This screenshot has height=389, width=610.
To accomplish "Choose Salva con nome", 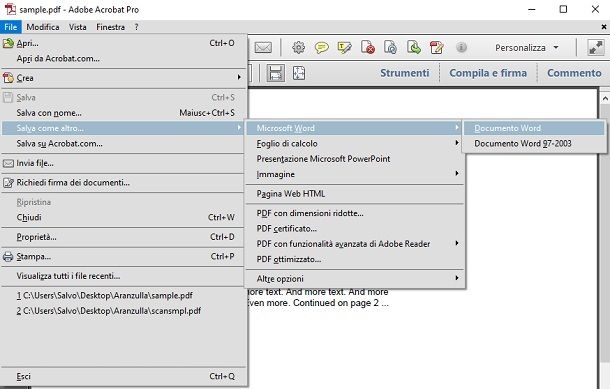I will pos(123,113).
